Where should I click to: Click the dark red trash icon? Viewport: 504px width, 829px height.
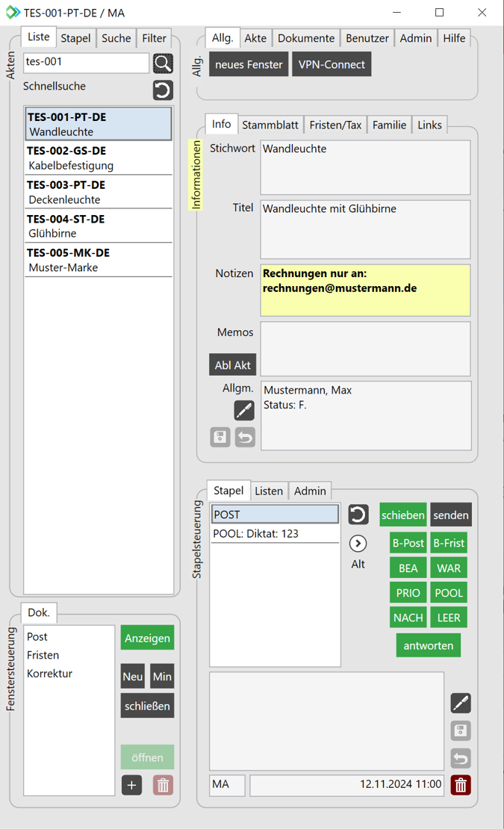click(x=461, y=785)
